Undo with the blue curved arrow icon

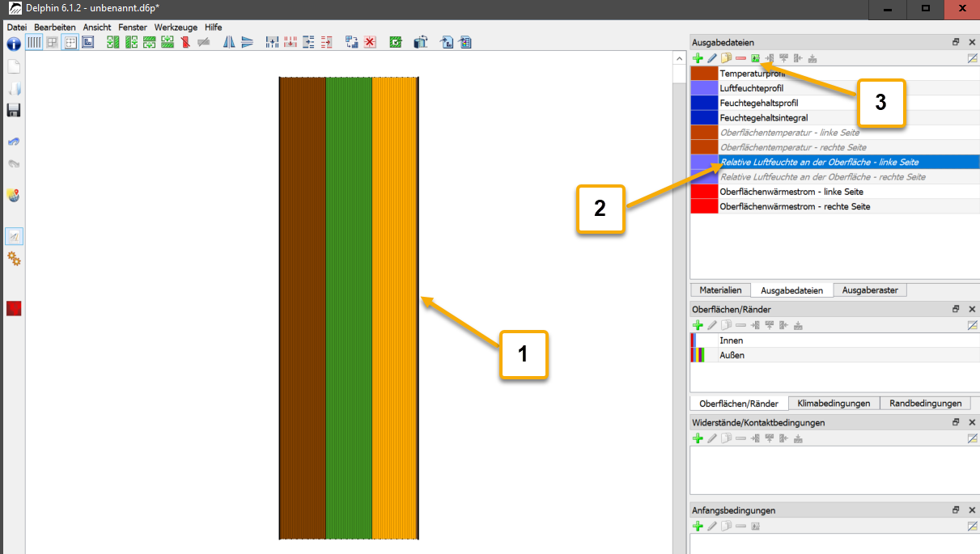coord(13,142)
